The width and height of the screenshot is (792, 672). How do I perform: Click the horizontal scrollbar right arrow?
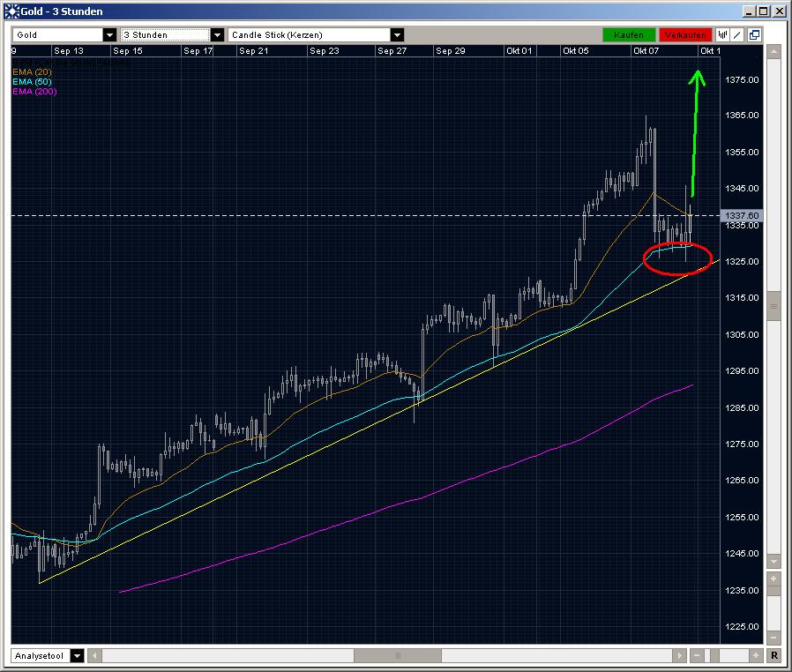click(x=679, y=656)
